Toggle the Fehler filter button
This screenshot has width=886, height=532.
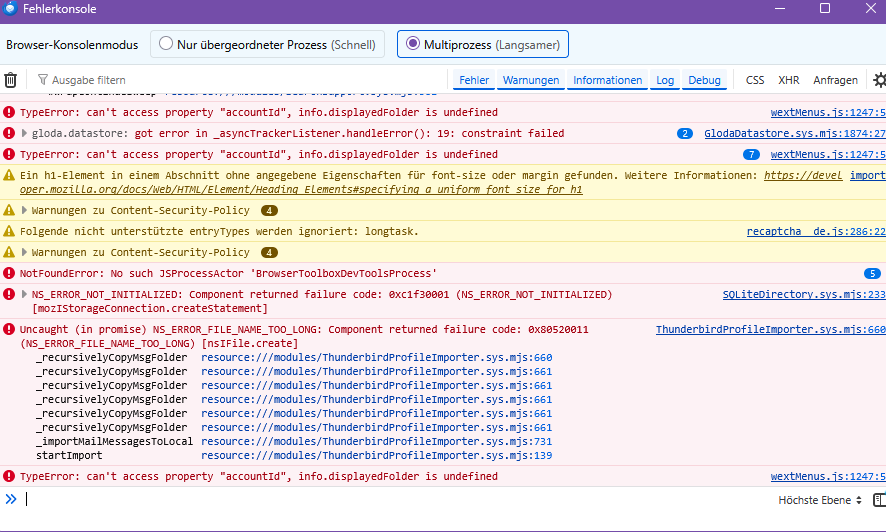[473, 80]
